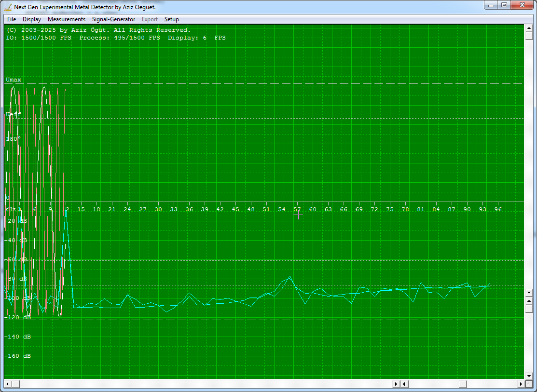Viewport: 537px width, 392px height.
Task: Close the metal detector window
Action: (522, 5)
